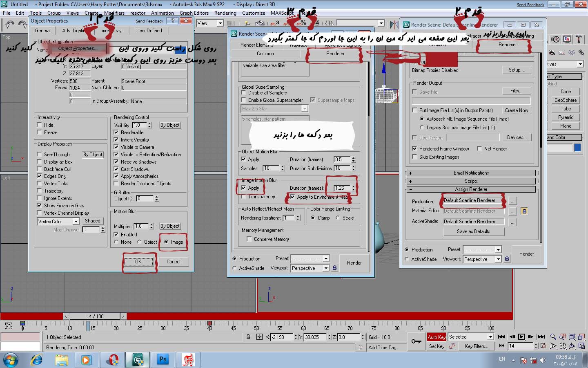Go to Start of animation

[501, 337]
